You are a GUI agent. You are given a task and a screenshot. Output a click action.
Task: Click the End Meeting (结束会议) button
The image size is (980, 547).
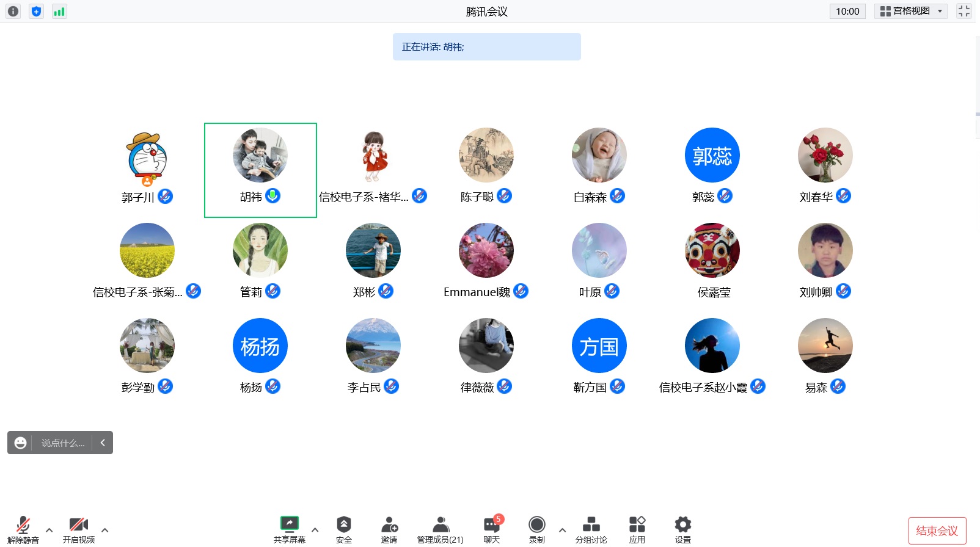937,531
